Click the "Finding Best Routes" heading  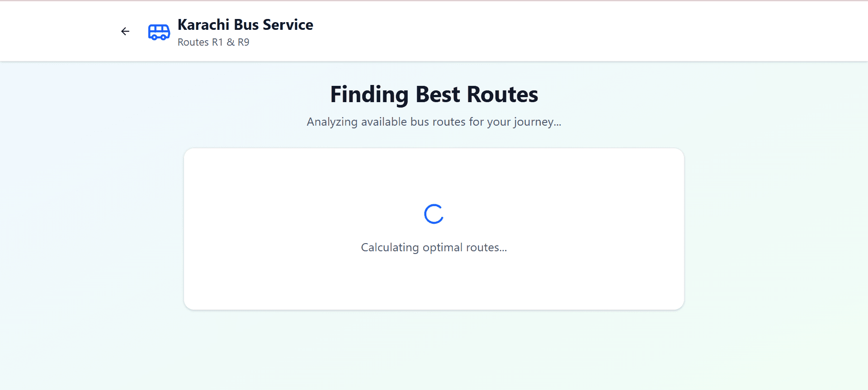click(x=434, y=94)
